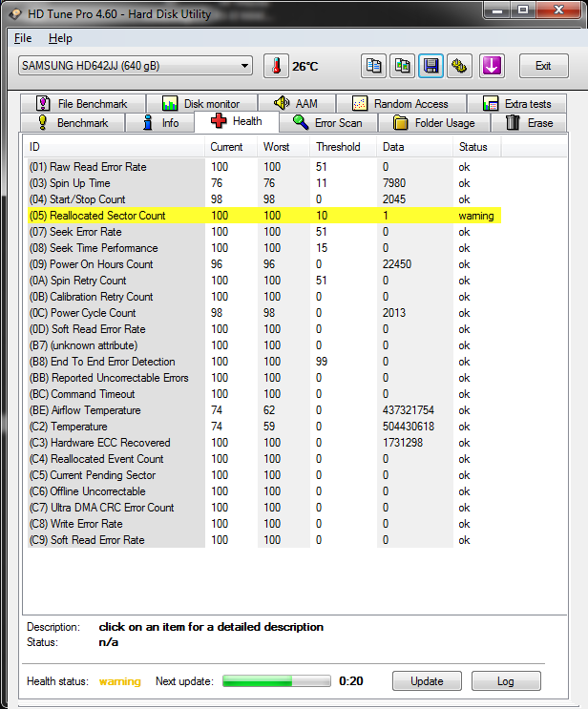Switch to the Error Scan tab
The width and height of the screenshot is (588, 709).
pyautogui.click(x=328, y=122)
